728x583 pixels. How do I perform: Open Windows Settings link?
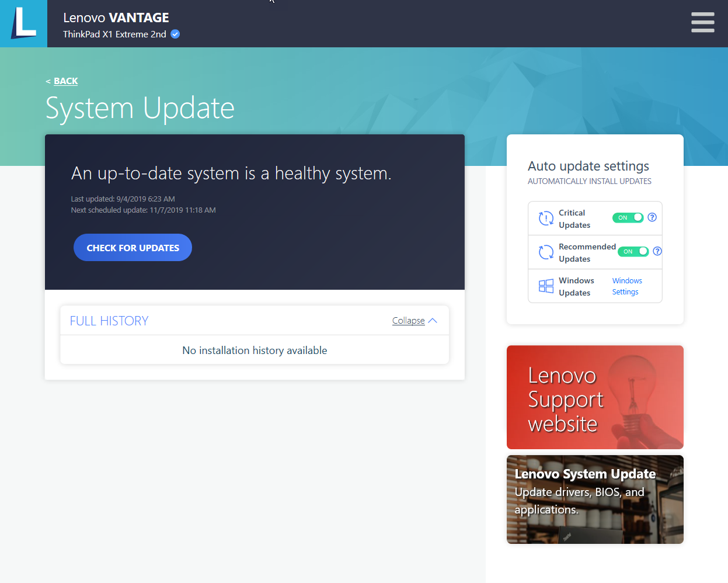pyautogui.click(x=627, y=286)
